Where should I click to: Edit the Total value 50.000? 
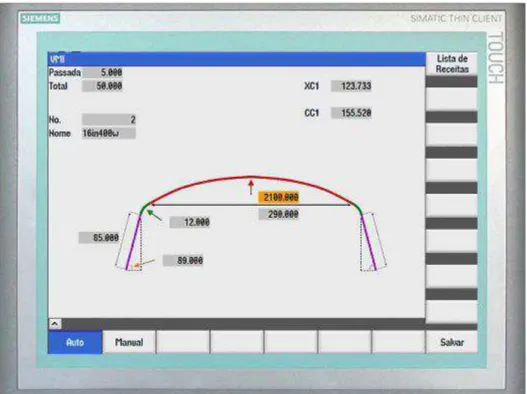tap(102, 86)
